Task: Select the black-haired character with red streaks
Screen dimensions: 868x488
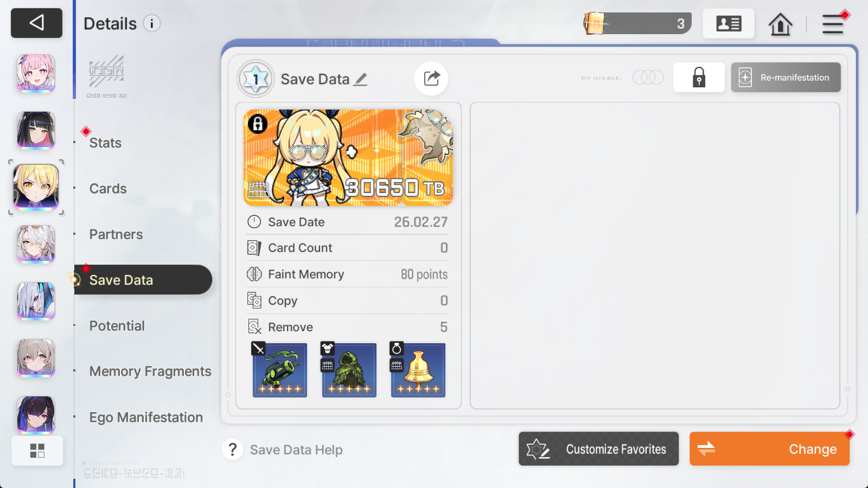Action: tap(36, 130)
